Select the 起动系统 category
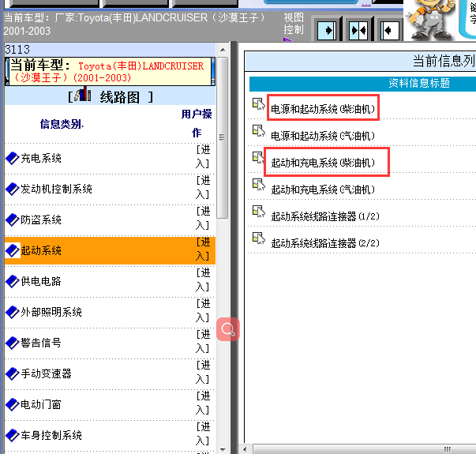The height and width of the screenshot is (454, 476). click(x=41, y=250)
